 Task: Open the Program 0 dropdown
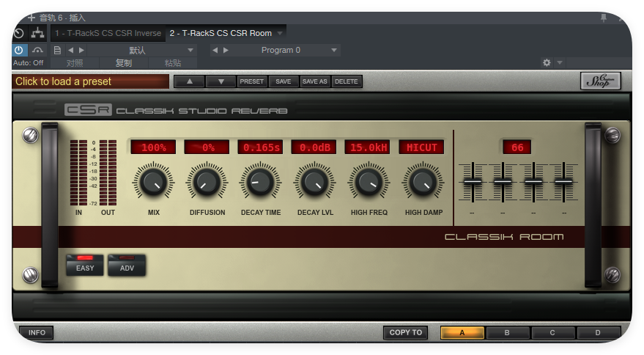pyautogui.click(x=286, y=50)
